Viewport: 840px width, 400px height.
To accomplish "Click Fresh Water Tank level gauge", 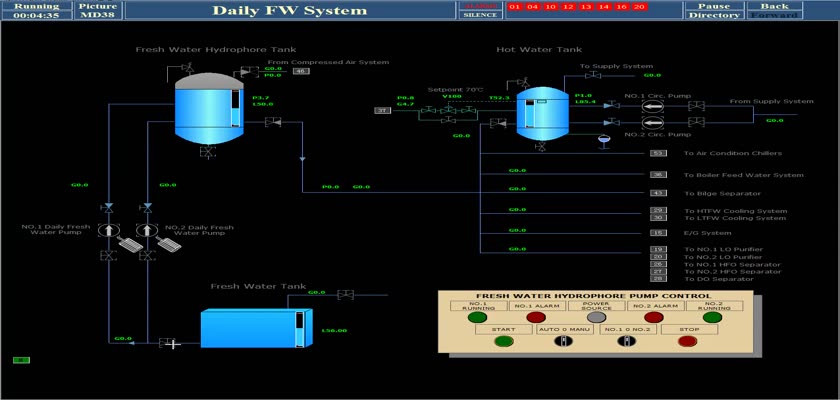I will coord(299,328).
